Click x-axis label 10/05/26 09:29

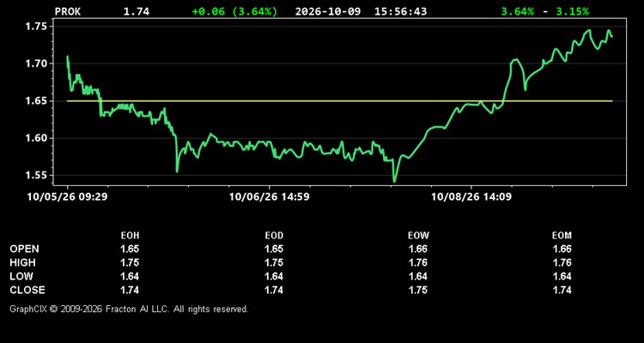[x=67, y=196]
